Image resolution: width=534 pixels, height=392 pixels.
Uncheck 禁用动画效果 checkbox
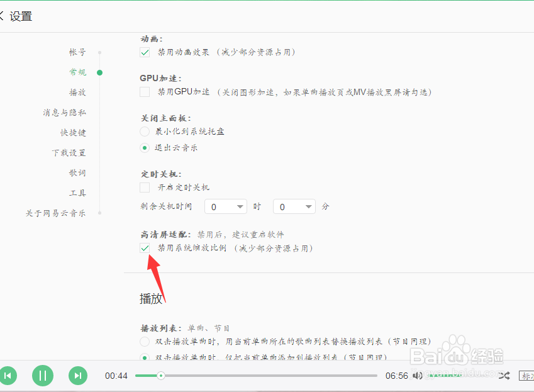(145, 52)
